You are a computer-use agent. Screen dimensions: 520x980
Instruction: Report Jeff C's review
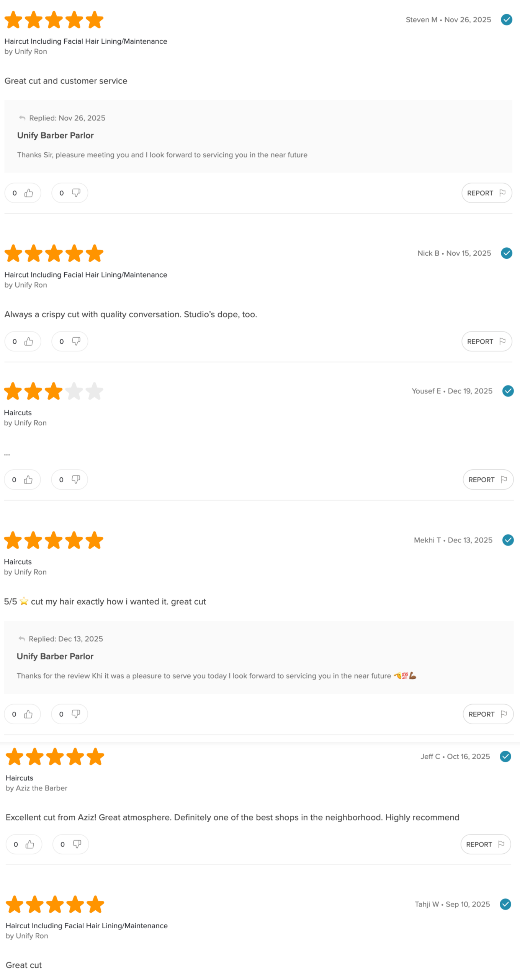[485, 844]
